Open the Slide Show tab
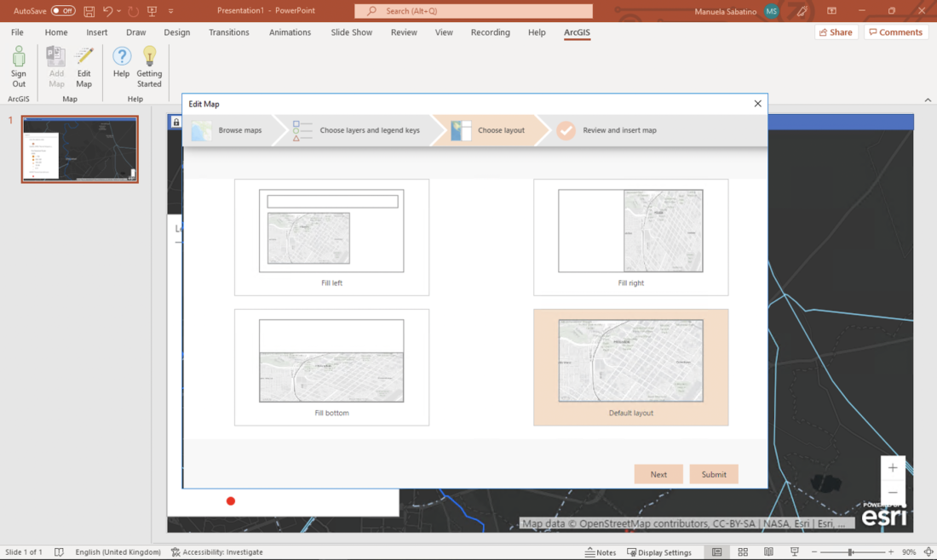 click(x=351, y=32)
